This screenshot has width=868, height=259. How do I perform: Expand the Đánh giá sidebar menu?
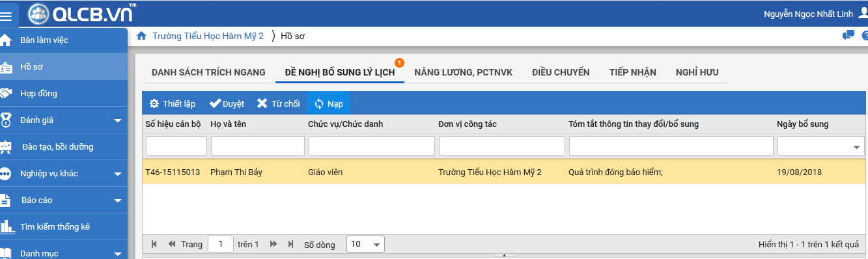point(63,120)
